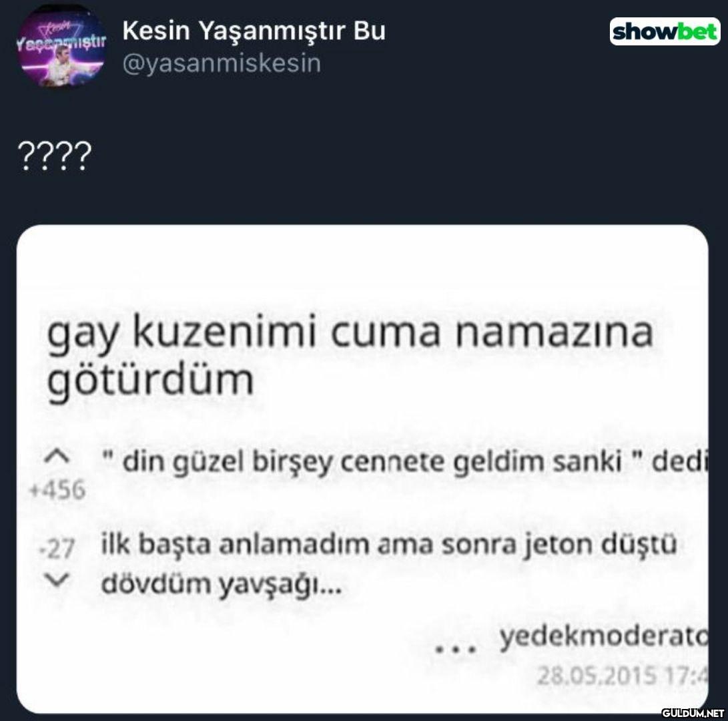This screenshot has height=721, width=728.
Task: Click the ilk başta anlamadım text line
Action: point(389,545)
